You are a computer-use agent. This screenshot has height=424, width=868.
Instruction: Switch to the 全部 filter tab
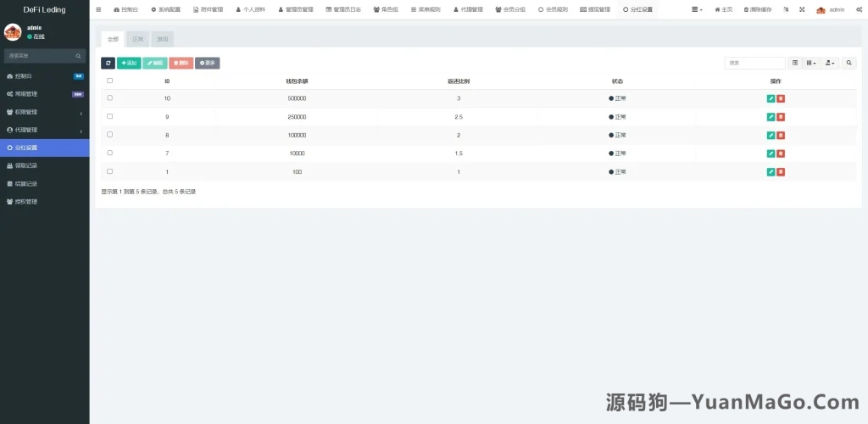pos(113,39)
